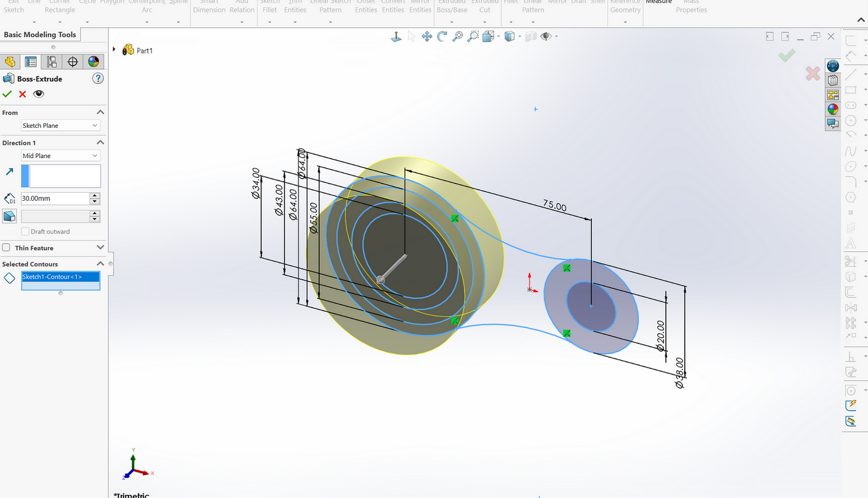Expand the Thin Feature section chevron

tap(100, 248)
